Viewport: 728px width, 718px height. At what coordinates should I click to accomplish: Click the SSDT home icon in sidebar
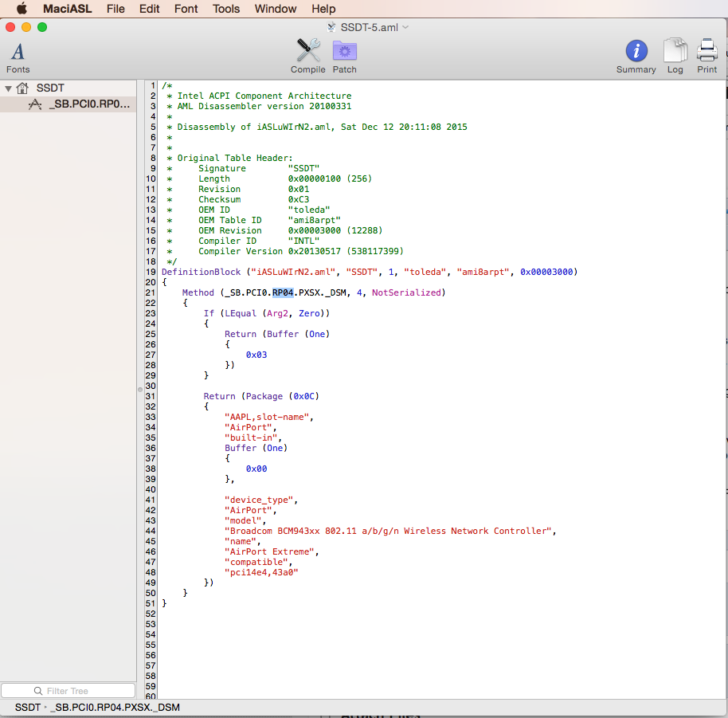23,88
